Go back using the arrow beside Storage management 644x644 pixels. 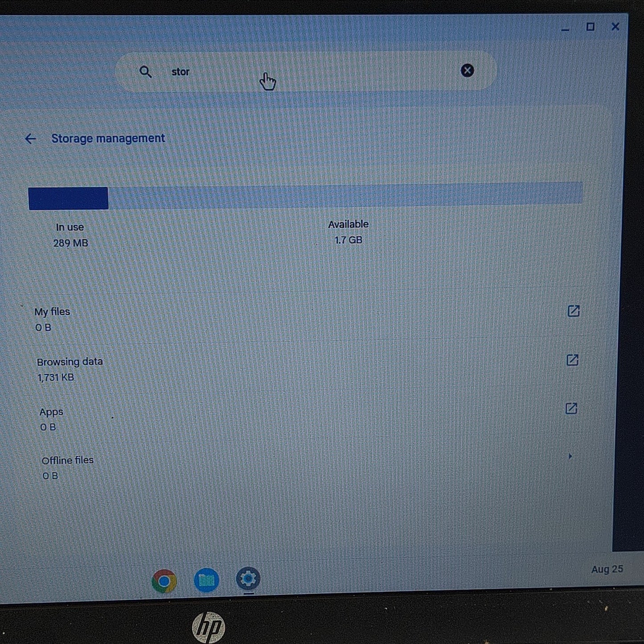[x=30, y=139]
